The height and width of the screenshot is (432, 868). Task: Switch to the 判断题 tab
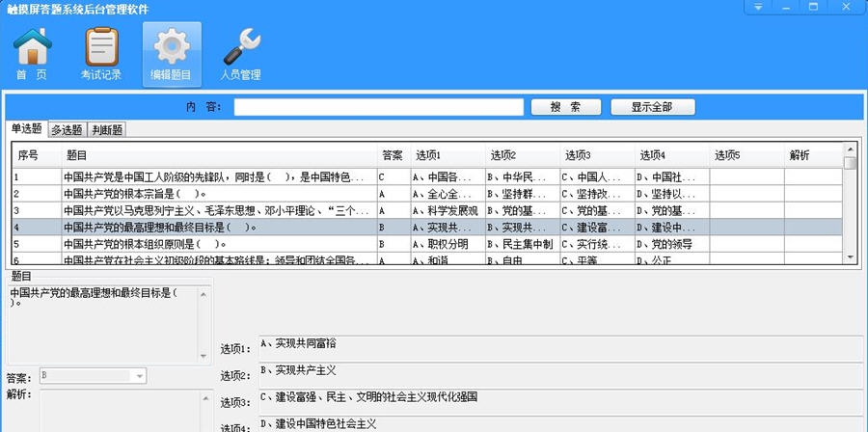[107, 130]
